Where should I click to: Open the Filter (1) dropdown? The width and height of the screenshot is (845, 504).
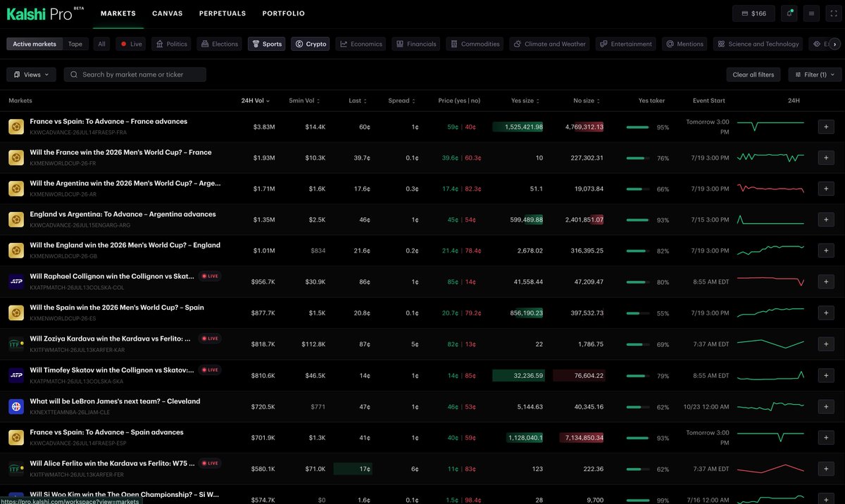[815, 74]
